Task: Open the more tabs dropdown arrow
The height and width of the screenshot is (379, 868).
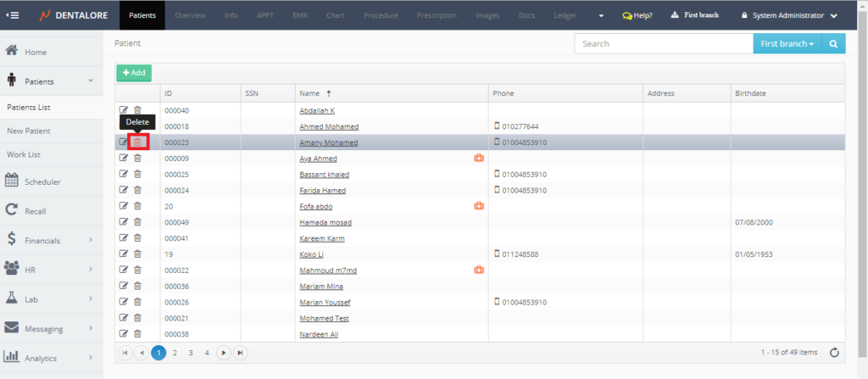Action: click(x=601, y=15)
